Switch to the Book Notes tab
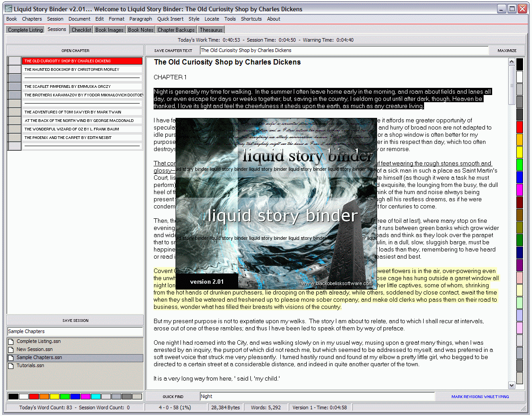This screenshot has height=416, width=532. pos(141,30)
